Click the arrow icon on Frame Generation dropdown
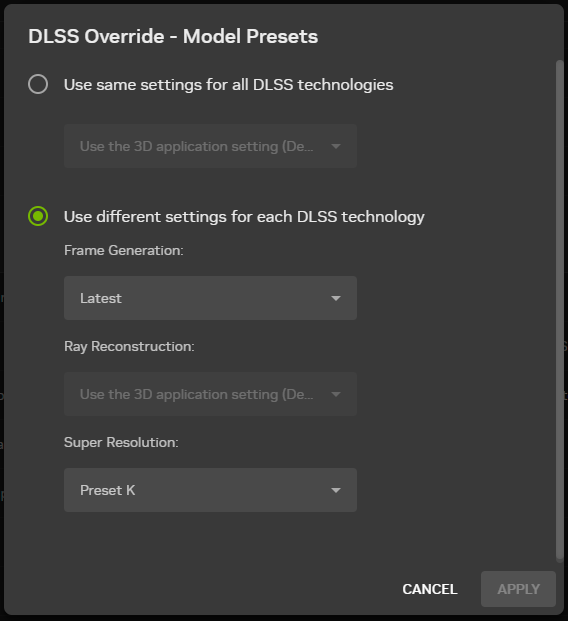Screen dimensions: 568x621 [x=336, y=298]
